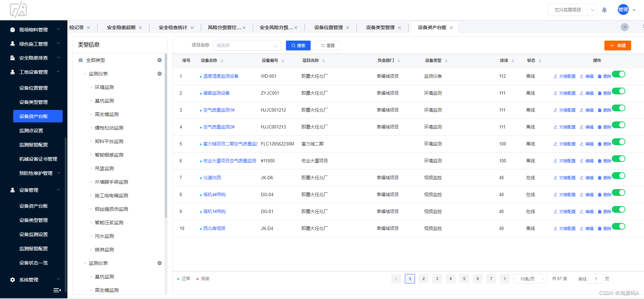644x299 pixels.
Task: Click the 前往 page number input
Action: point(596,279)
